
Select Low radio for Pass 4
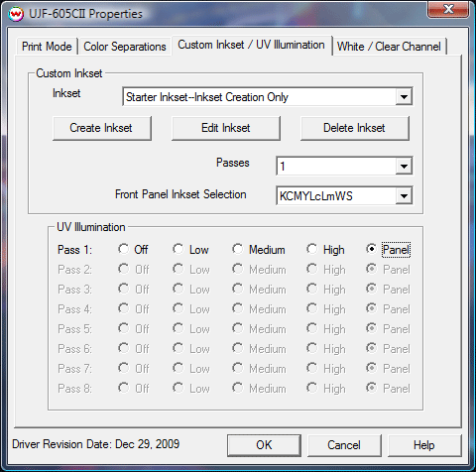tap(178, 308)
